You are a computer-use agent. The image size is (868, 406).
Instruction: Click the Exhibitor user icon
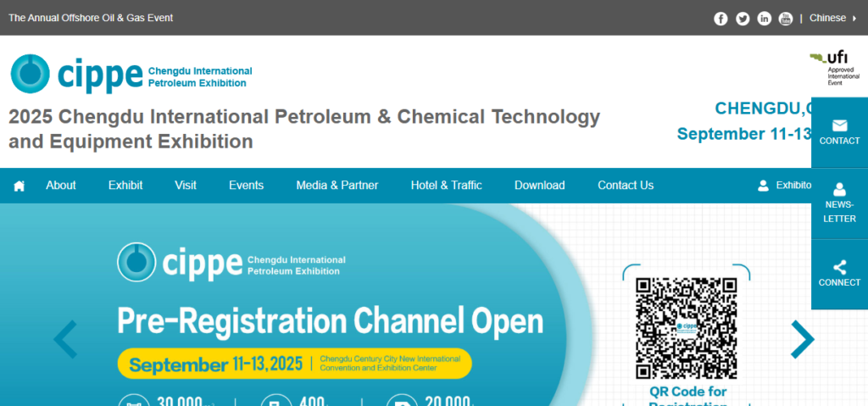[x=764, y=186]
